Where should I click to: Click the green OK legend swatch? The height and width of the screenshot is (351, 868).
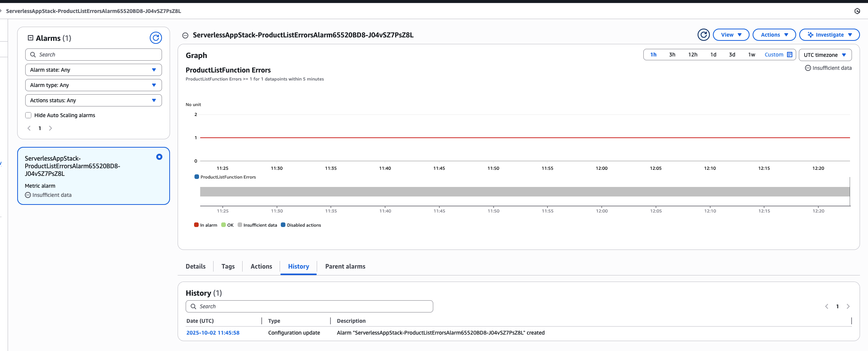click(223, 225)
